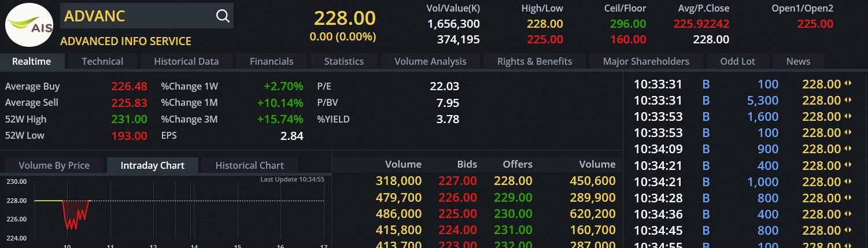This screenshot has height=248, width=868.
Task: Select the Intraday Chart tab
Action: click(153, 165)
